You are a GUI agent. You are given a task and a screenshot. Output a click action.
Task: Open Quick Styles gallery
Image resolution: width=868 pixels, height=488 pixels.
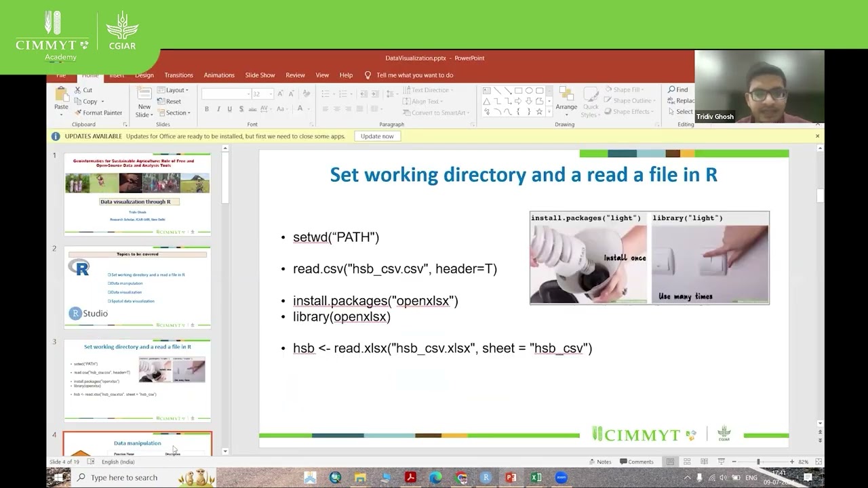click(x=591, y=102)
